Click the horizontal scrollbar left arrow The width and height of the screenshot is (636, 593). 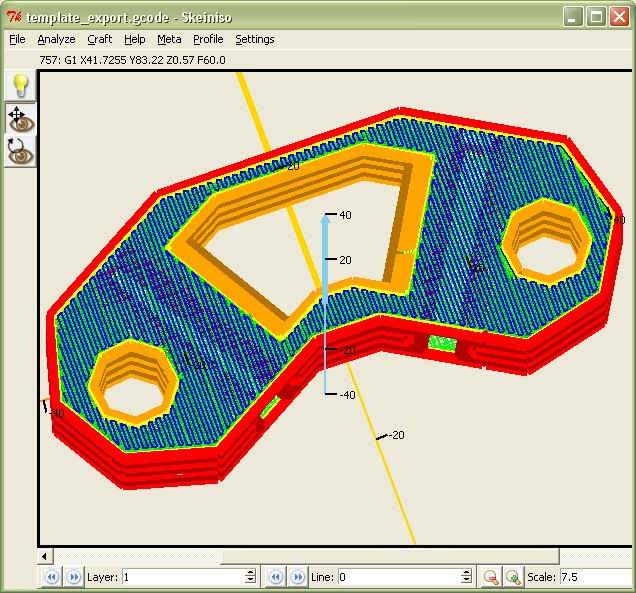click(x=45, y=555)
